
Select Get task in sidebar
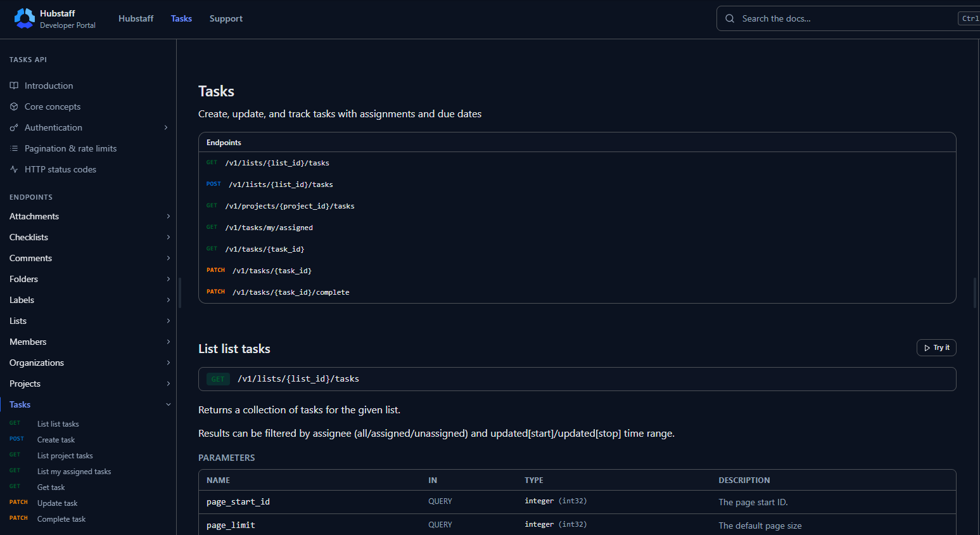click(51, 487)
